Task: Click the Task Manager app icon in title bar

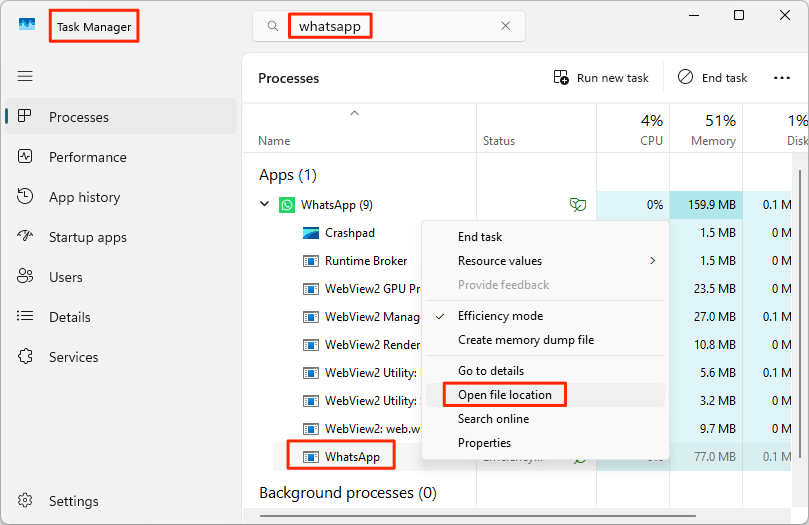Action: [26, 24]
